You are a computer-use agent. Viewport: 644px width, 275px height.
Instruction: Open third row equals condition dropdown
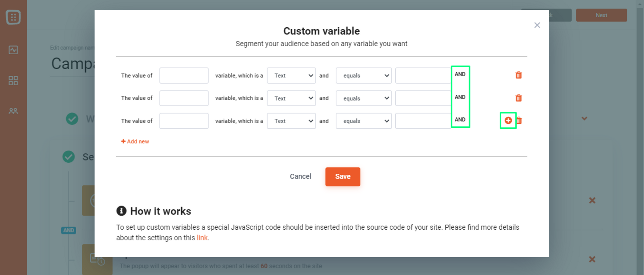pyautogui.click(x=364, y=121)
